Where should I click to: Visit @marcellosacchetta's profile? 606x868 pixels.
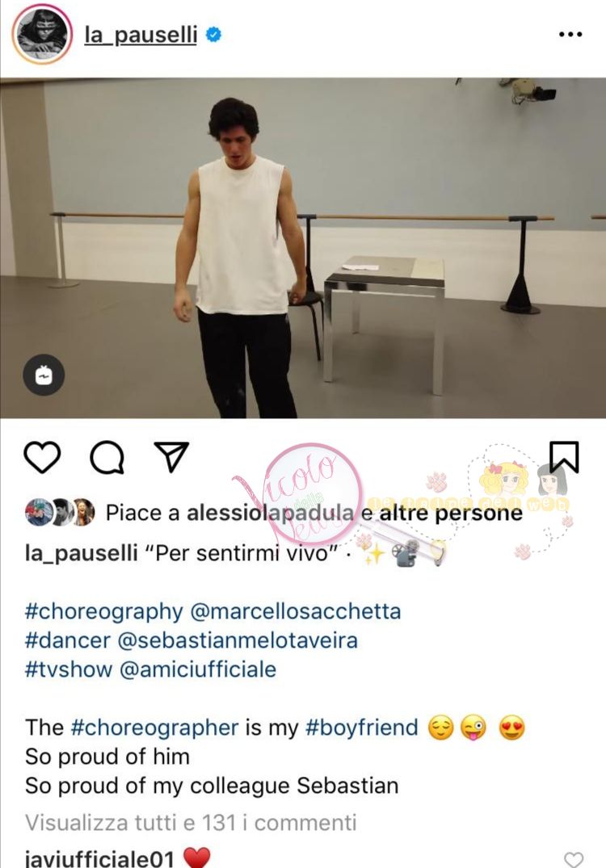coord(296,612)
